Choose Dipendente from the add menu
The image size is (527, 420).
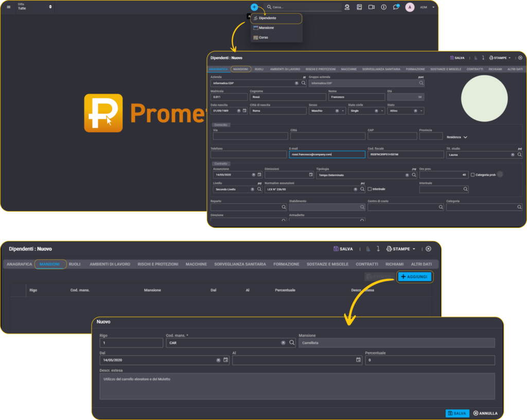click(276, 18)
